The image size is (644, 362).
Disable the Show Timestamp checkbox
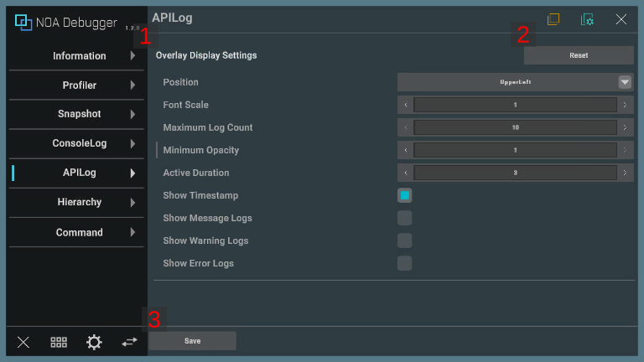(x=404, y=195)
